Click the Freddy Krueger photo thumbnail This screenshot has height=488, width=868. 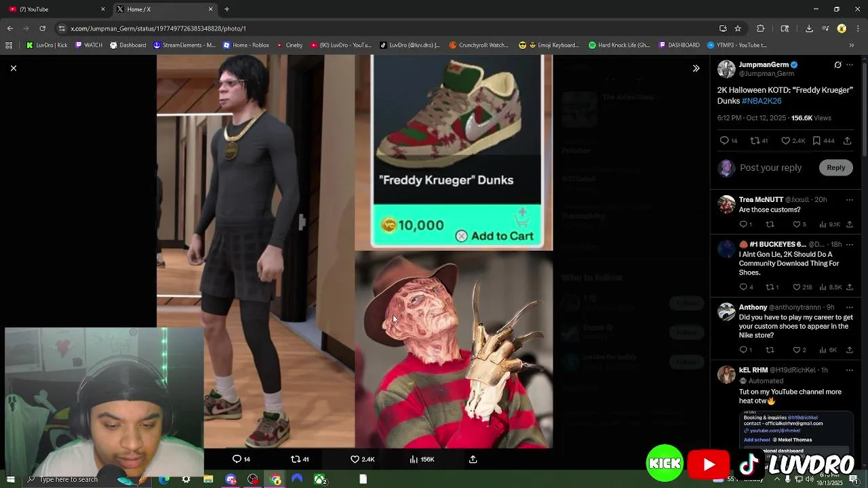454,350
